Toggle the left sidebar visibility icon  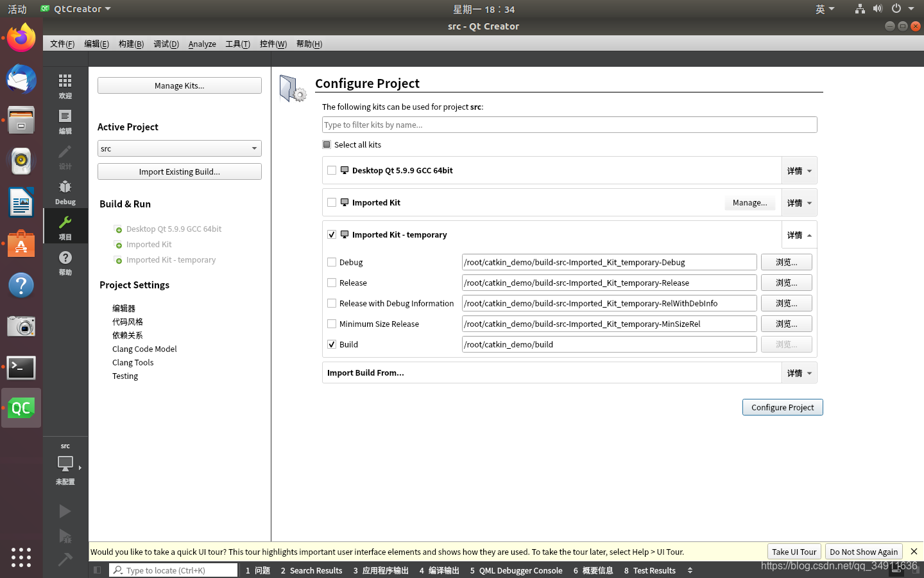click(x=97, y=570)
